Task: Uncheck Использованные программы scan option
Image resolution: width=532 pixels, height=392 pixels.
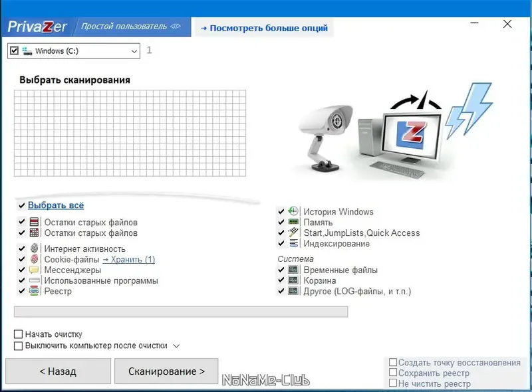Action: (x=22, y=280)
